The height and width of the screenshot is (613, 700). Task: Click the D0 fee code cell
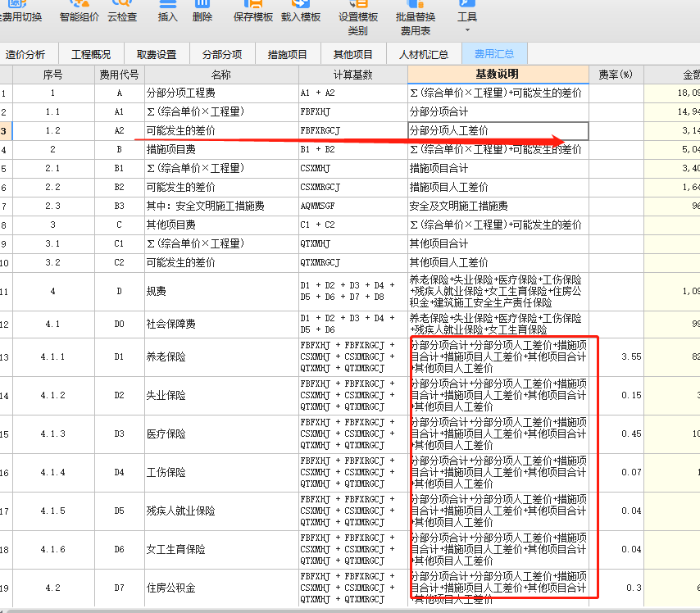pos(119,325)
